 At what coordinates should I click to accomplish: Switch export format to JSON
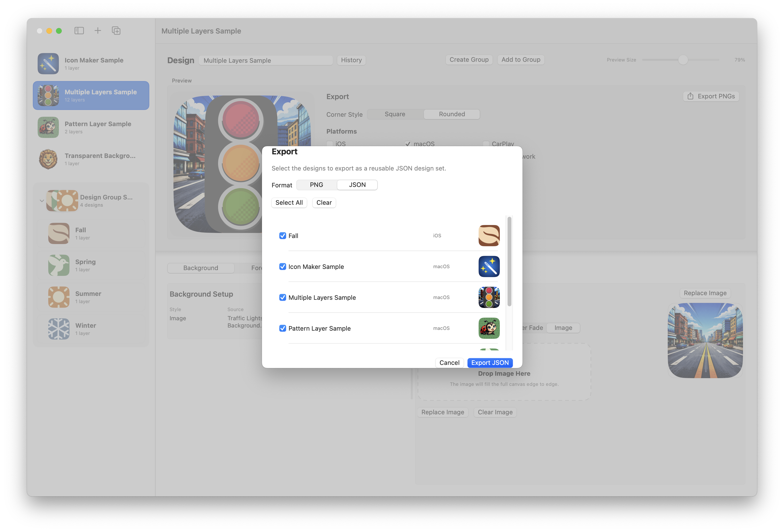tap(357, 185)
